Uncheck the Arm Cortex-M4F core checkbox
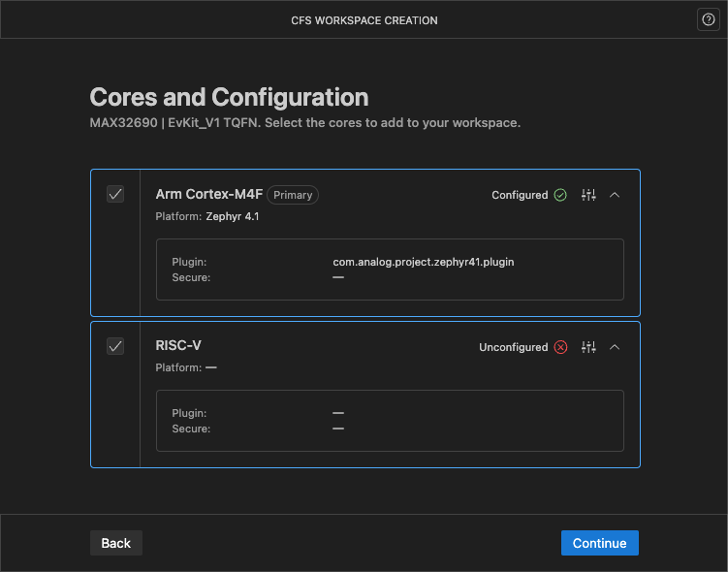The height and width of the screenshot is (572, 728). [x=115, y=194]
